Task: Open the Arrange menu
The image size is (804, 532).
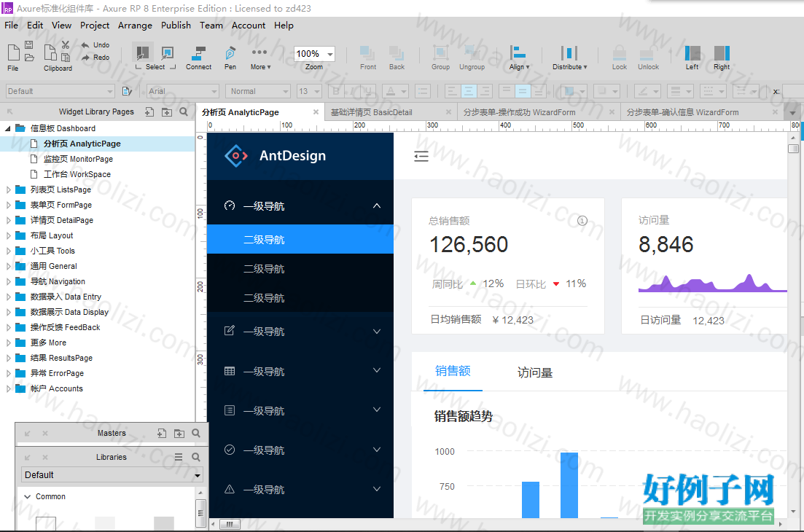Action: 135,25
